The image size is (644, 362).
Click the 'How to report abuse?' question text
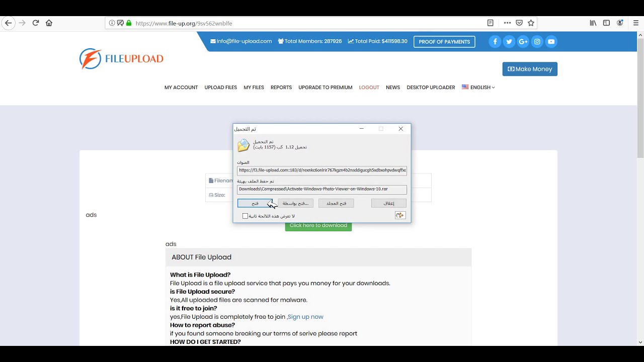(202, 325)
